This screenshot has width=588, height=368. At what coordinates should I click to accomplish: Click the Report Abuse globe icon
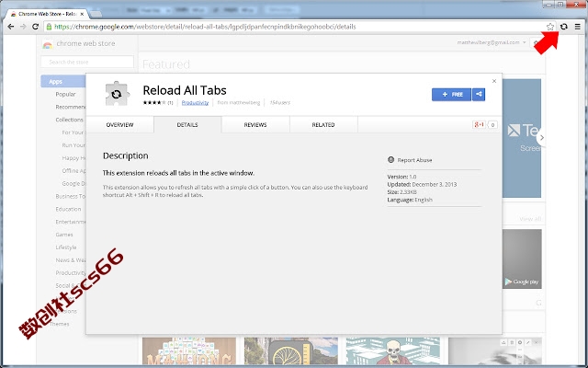[390, 159]
